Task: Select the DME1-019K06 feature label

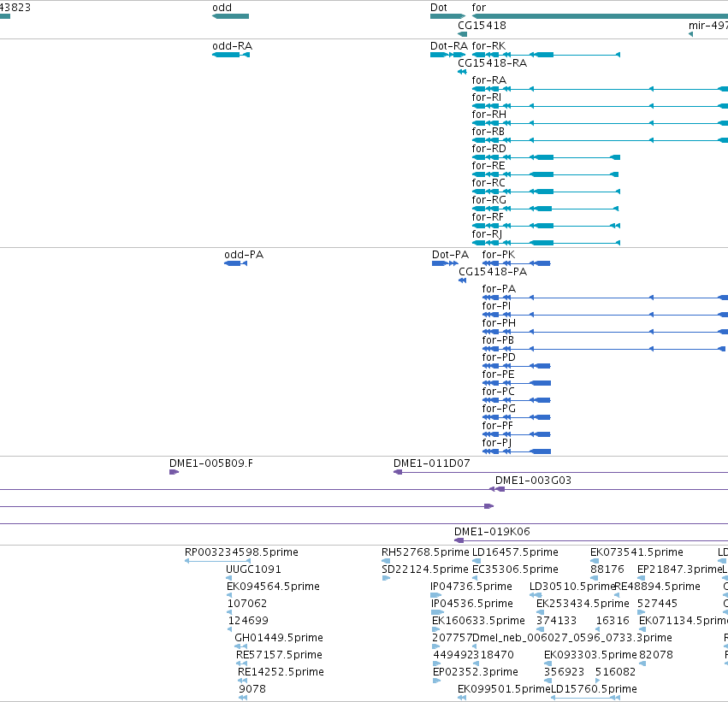Action: click(492, 532)
